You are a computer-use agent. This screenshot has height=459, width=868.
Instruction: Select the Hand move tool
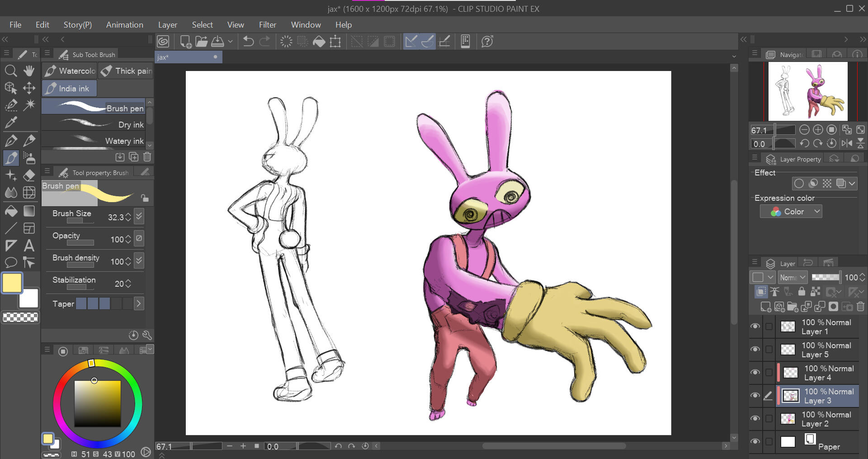coord(29,71)
